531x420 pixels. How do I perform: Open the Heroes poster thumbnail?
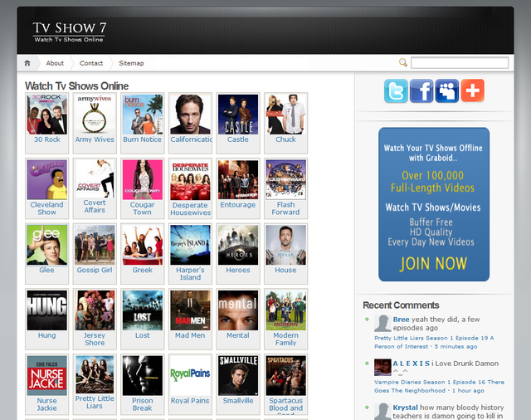click(238, 245)
